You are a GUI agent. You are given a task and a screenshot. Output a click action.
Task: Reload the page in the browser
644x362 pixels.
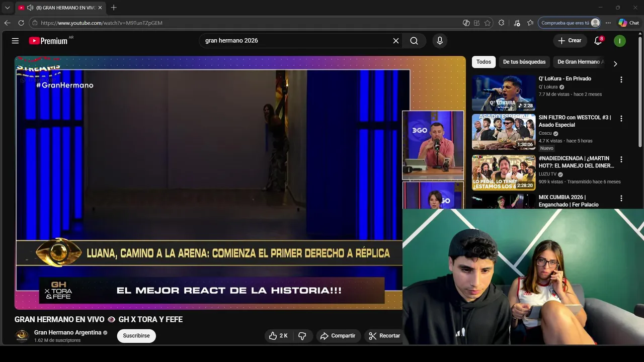(x=21, y=23)
